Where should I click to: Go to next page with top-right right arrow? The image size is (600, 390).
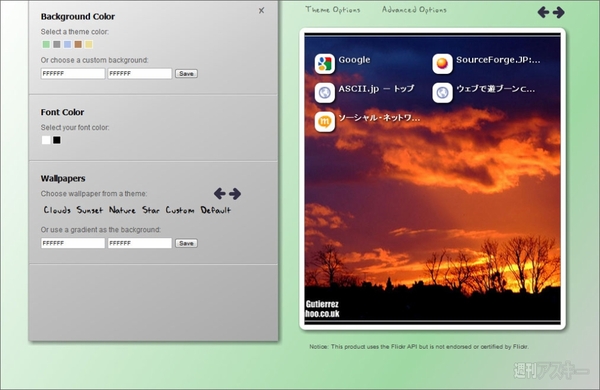[x=559, y=12]
